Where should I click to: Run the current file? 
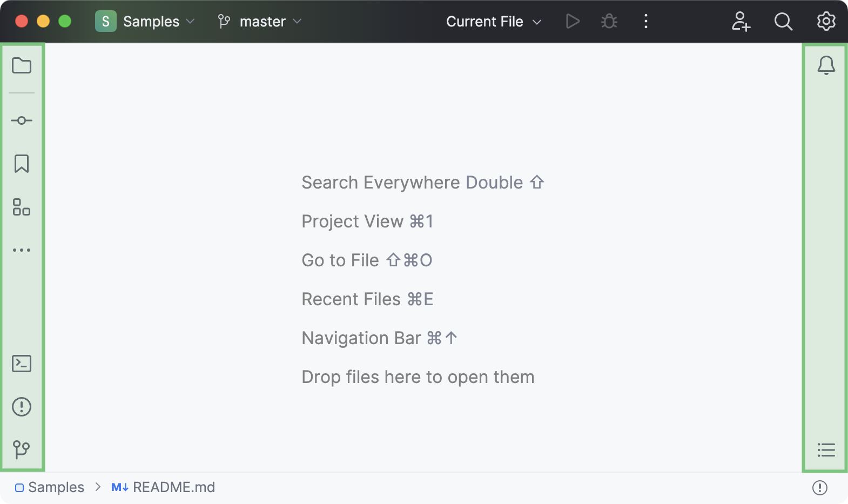point(573,22)
